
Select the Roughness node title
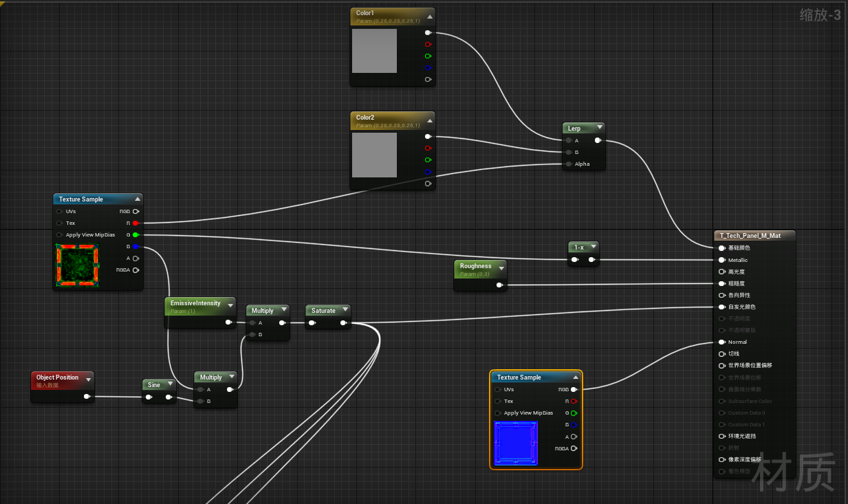click(476, 266)
